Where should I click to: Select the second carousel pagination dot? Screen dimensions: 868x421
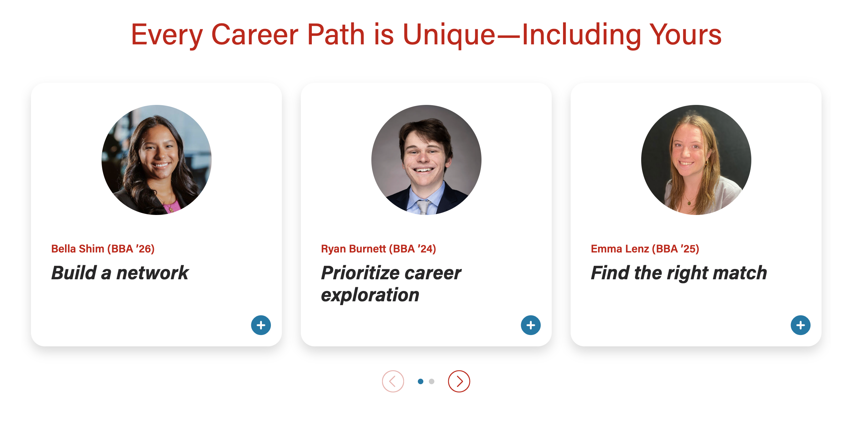click(432, 381)
